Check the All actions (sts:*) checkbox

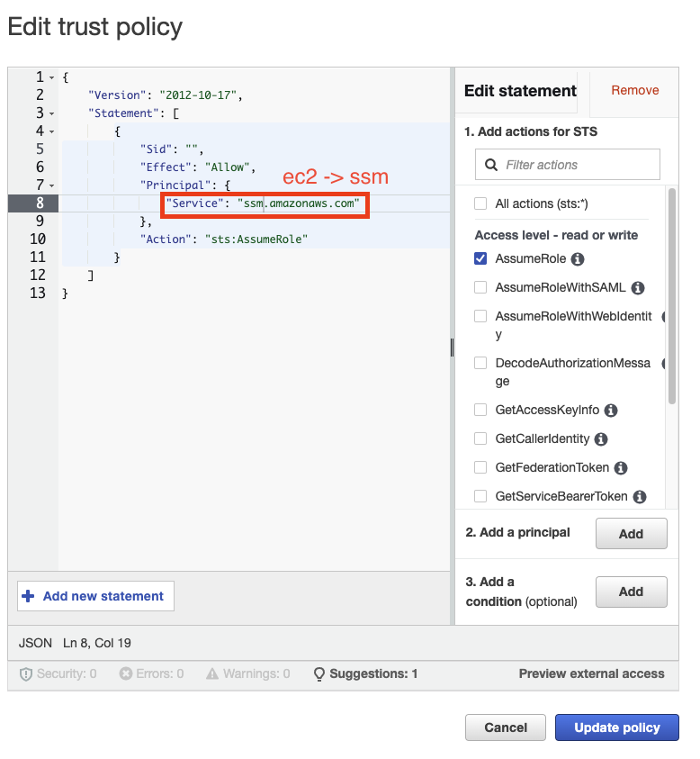click(480, 203)
